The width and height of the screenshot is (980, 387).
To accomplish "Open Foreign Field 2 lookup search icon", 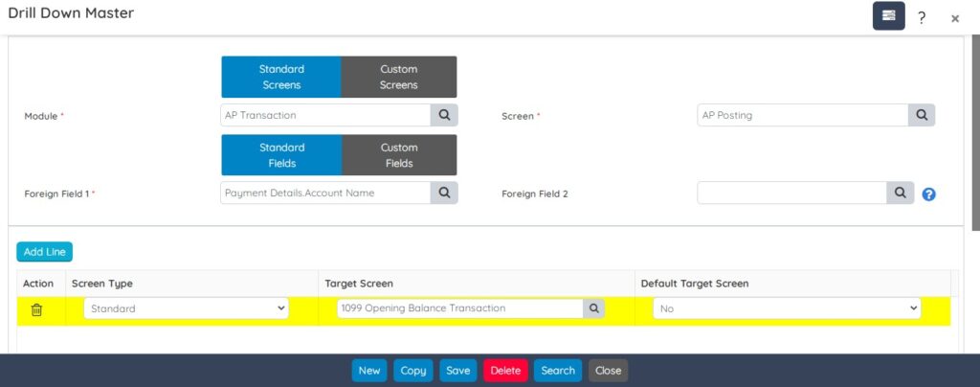I will click(x=900, y=193).
